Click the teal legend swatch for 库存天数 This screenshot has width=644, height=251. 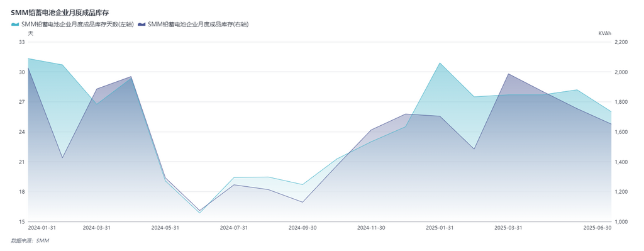coord(15,25)
